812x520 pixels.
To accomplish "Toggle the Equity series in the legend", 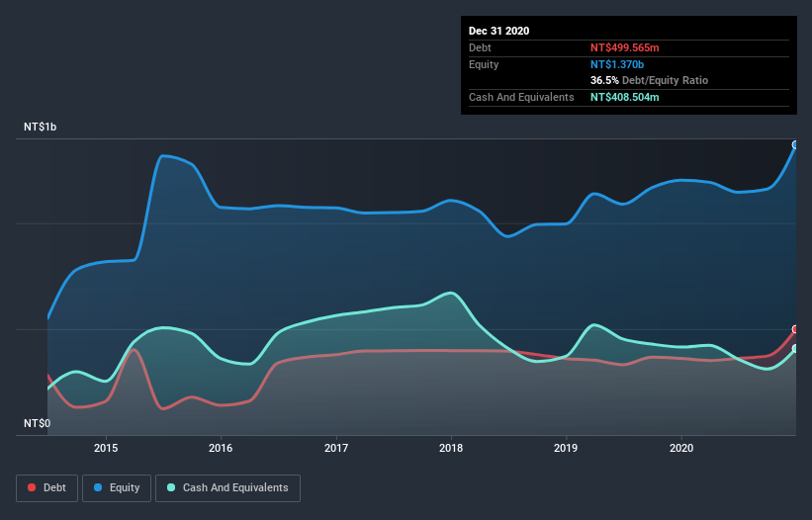I will [x=117, y=488].
